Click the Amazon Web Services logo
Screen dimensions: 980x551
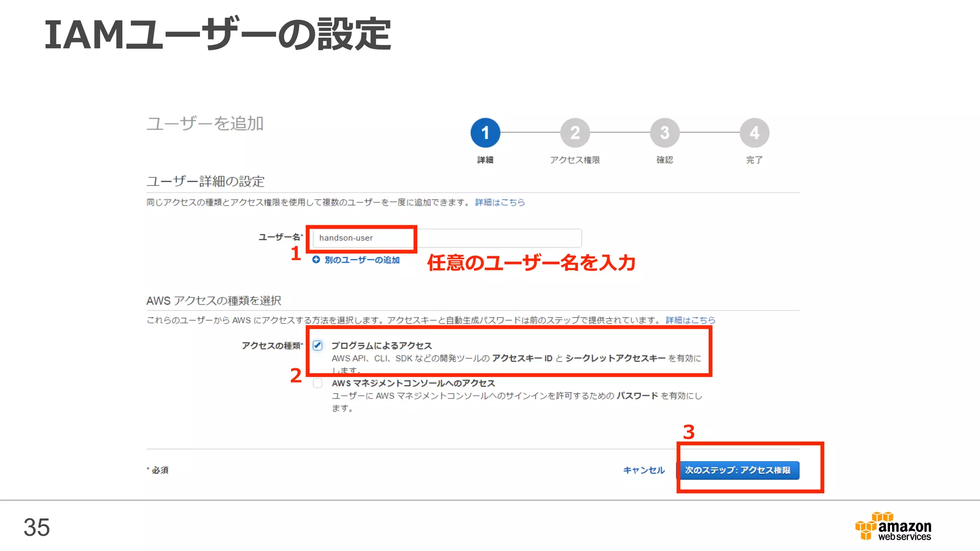pyautogui.click(x=893, y=526)
